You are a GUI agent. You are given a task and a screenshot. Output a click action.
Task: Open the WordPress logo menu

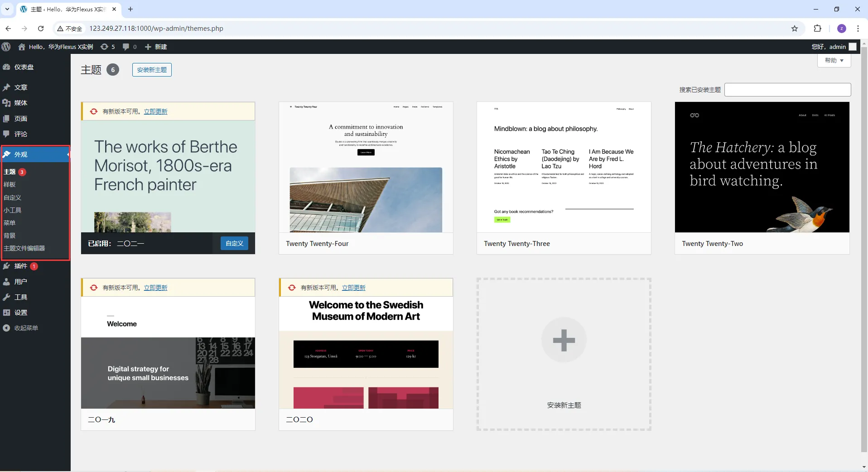(6, 47)
